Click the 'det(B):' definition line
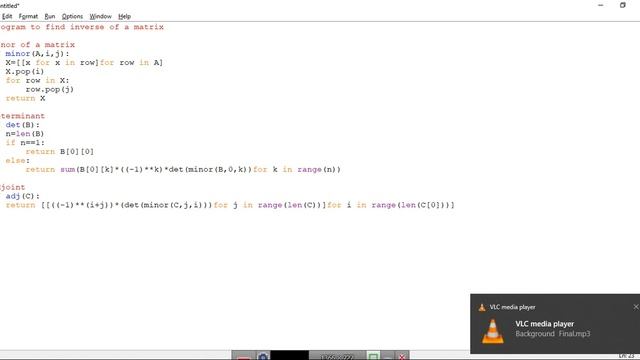This screenshot has height=360, width=640. [22, 125]
